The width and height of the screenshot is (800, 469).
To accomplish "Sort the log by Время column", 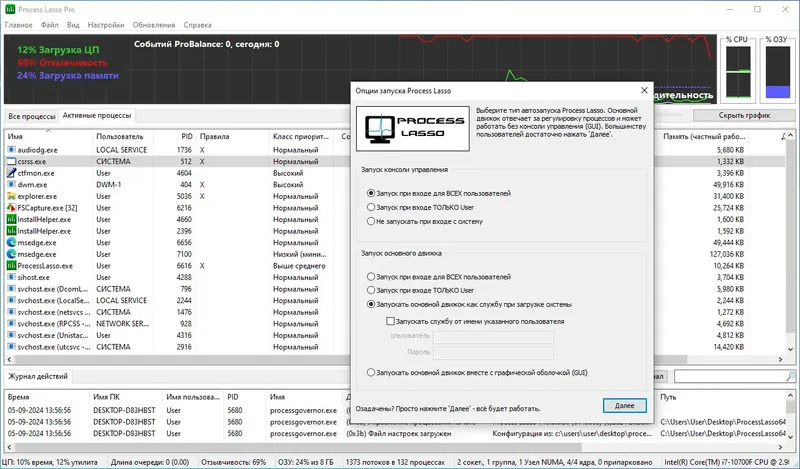I will [46, 397].
